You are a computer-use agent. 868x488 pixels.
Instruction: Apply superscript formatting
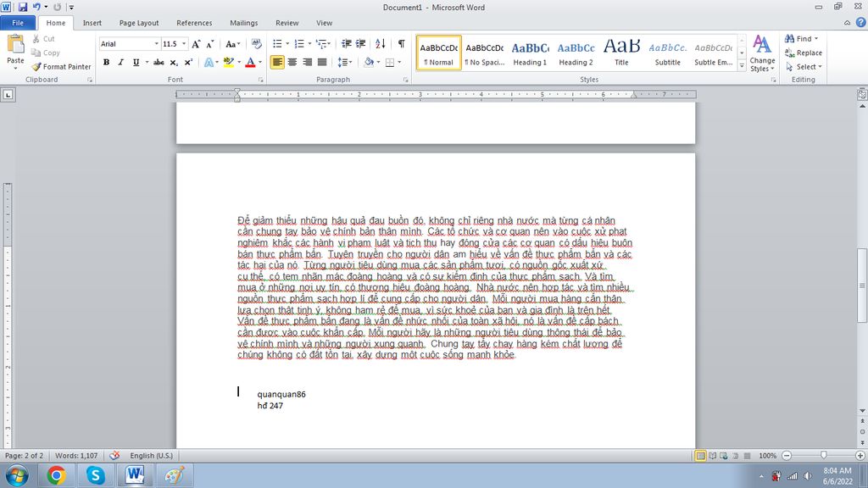pos(188,63)
